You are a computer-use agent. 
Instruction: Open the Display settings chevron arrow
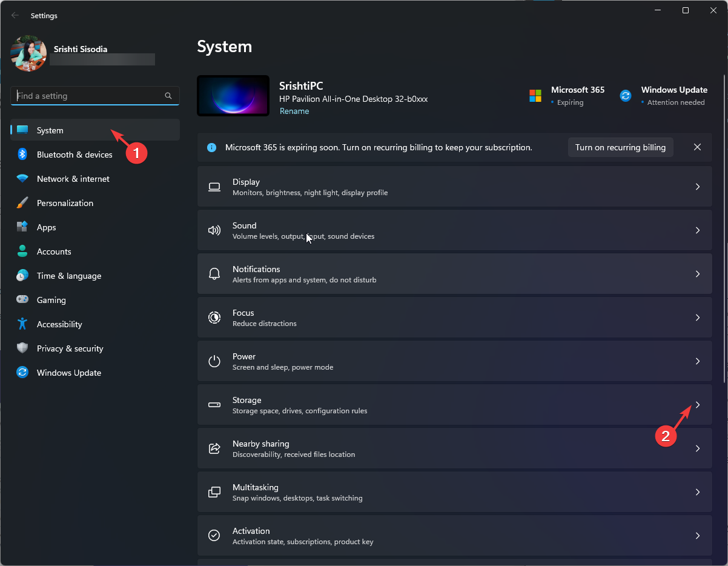[x=697, y=187]
